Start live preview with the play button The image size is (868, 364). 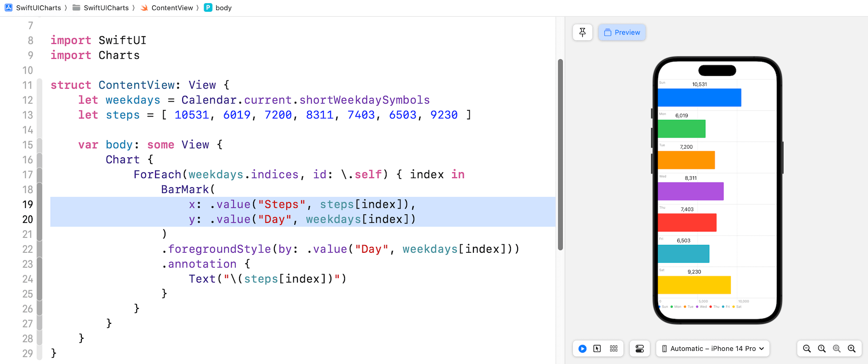[582, 349]
